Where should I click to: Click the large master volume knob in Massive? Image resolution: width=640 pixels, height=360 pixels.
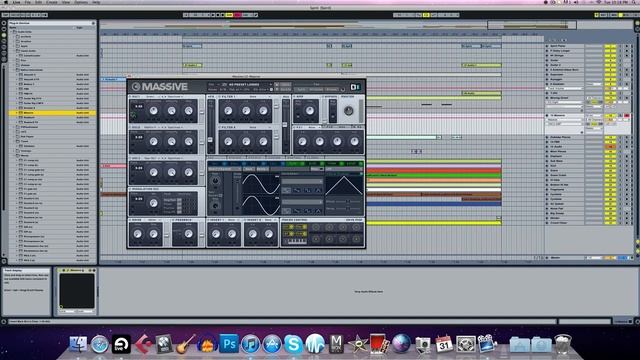pos(349,111)
